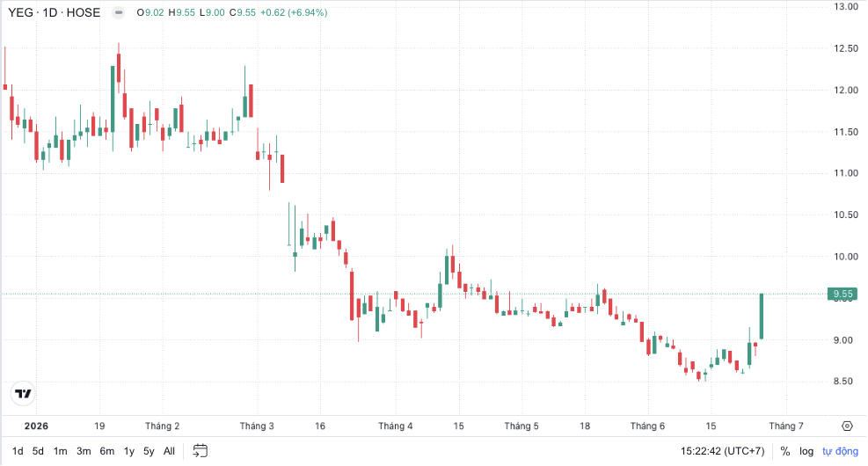This screenshot has width=868, height=466.
Task: Select the 1y time range
Action: click(129, 451)
